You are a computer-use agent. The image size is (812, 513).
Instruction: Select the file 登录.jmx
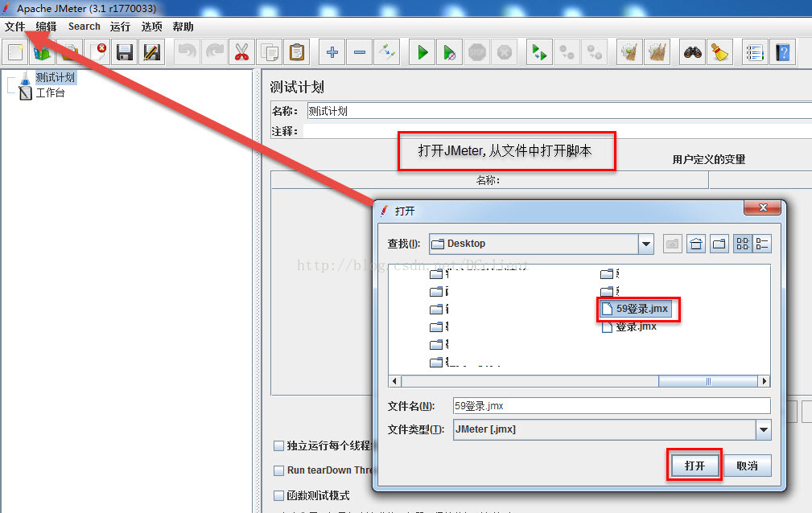(629, 327)
